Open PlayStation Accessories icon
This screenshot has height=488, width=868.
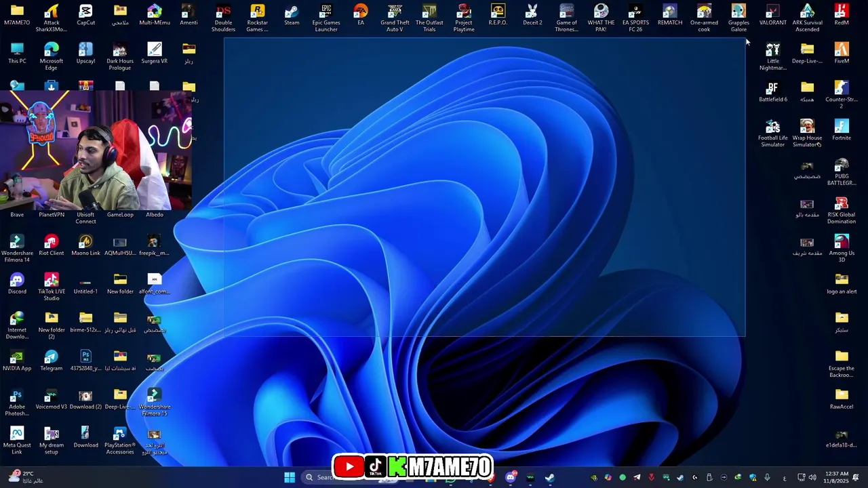pos(120,441)
